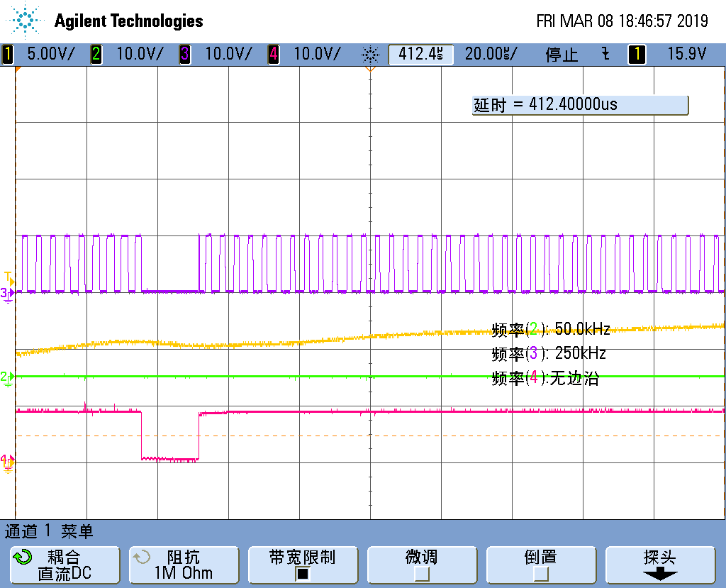726x588 pixels.
Task: Click the 20.00 timebase per division value
Action: pos(491,54)
